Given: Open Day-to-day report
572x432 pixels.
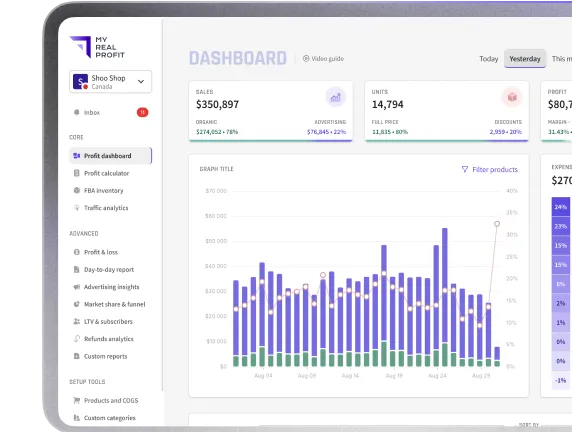Looking at the screenshot, I should click(109, 270).
